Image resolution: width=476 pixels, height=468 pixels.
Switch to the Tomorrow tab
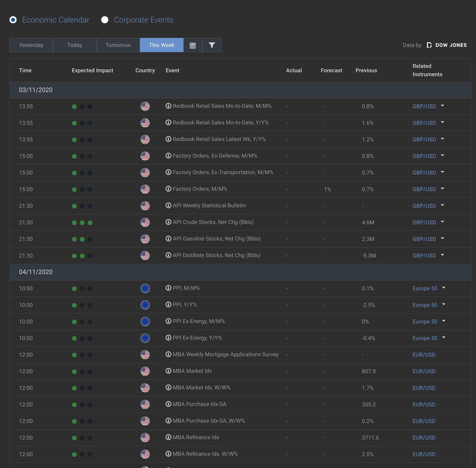[118, 45]
